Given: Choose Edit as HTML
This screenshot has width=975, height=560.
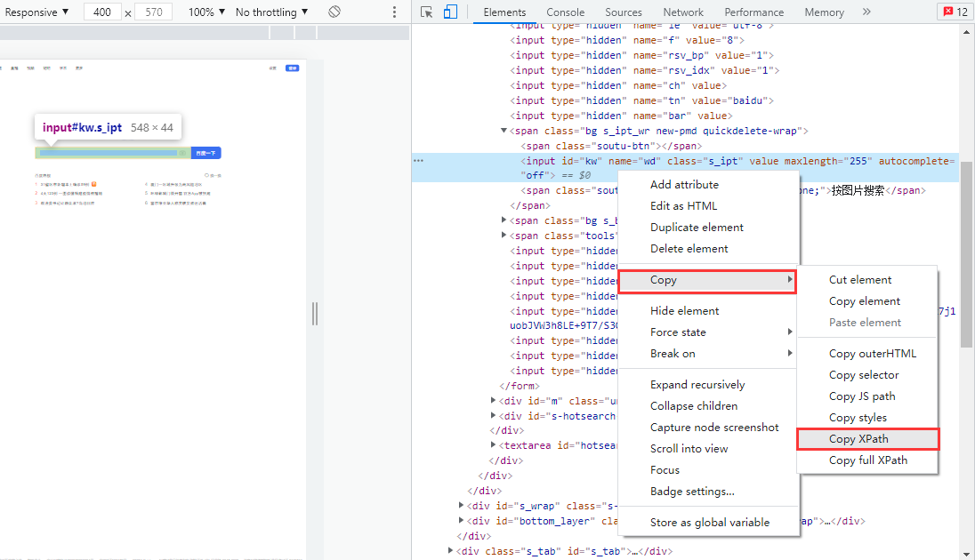Looking at the screenshot, I should tap(708, 205).
